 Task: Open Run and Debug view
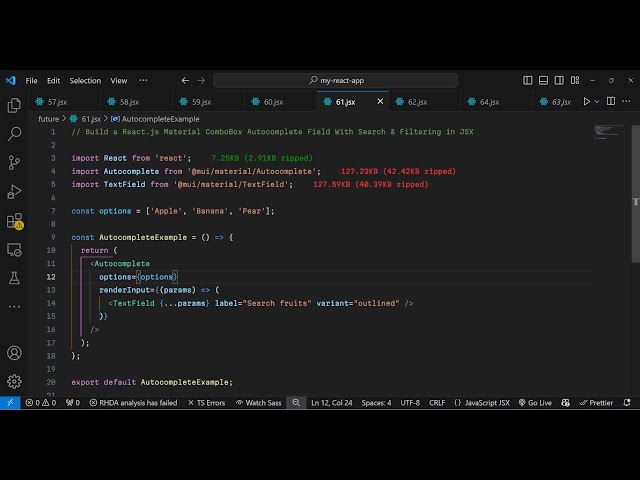tap(14, 191)
